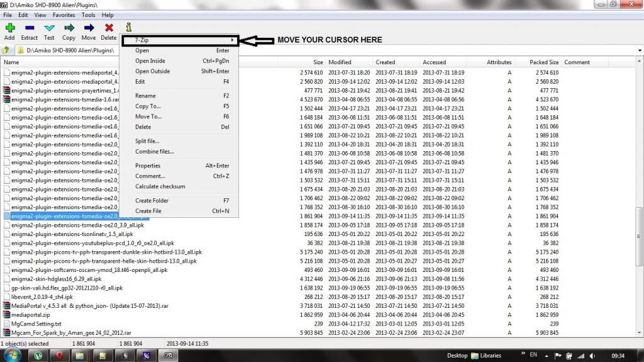Show hidden tray icons arrow
Screen dimensions: 644x362
547,356
